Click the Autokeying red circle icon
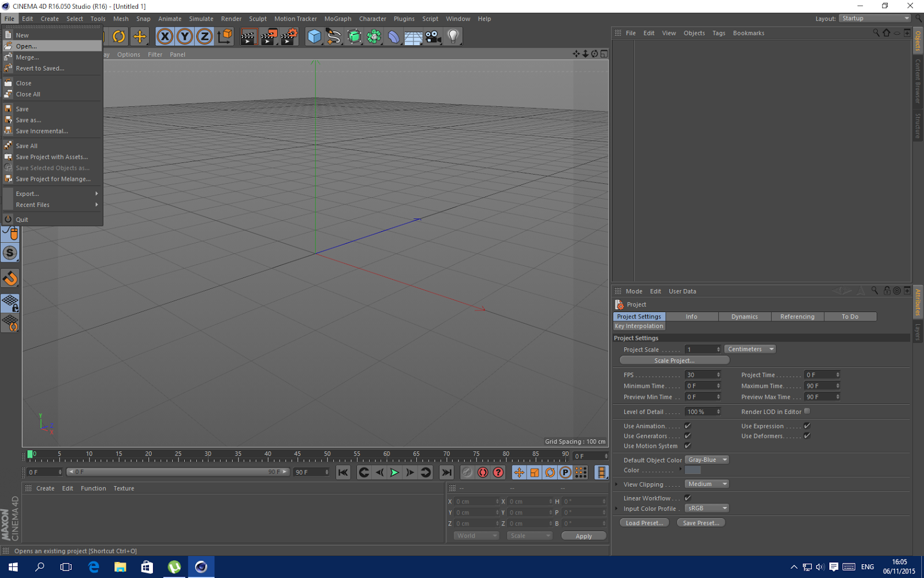924x578 pixels. click(483, 472)
